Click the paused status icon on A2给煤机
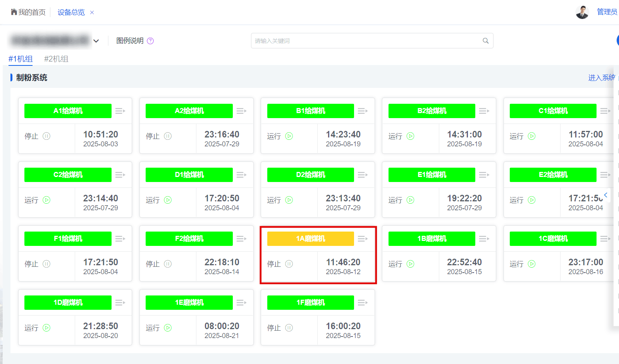The image size is (619, 364). (168, 136)
